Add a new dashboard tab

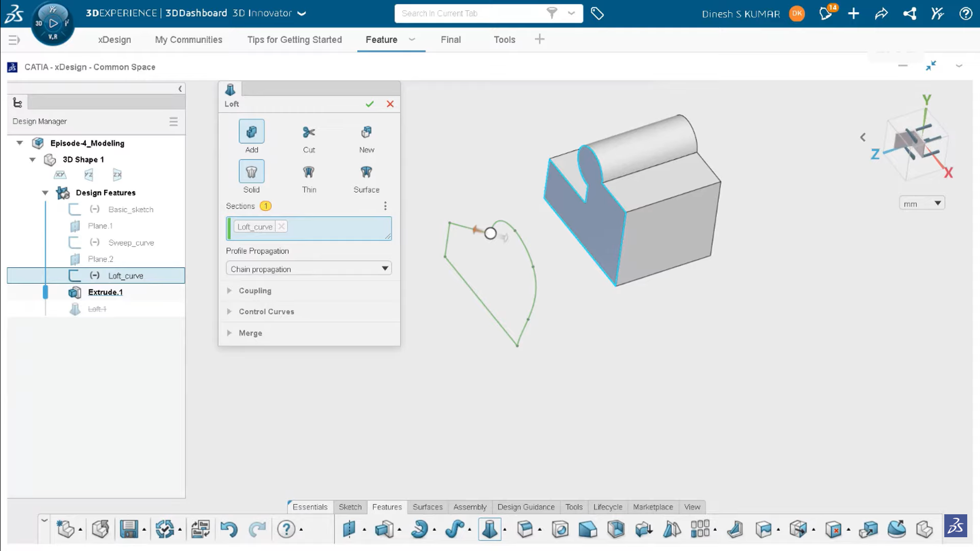[x=540, y=39]
